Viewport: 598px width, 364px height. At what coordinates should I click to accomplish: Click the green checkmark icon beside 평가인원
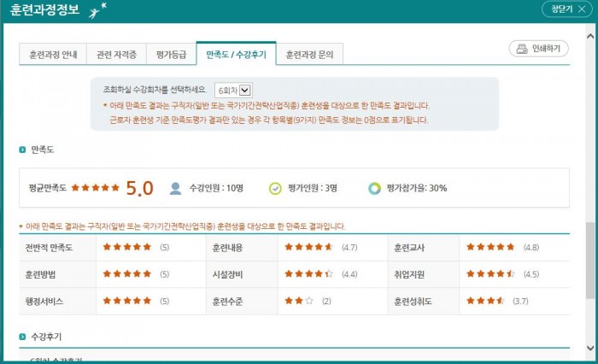275,188
